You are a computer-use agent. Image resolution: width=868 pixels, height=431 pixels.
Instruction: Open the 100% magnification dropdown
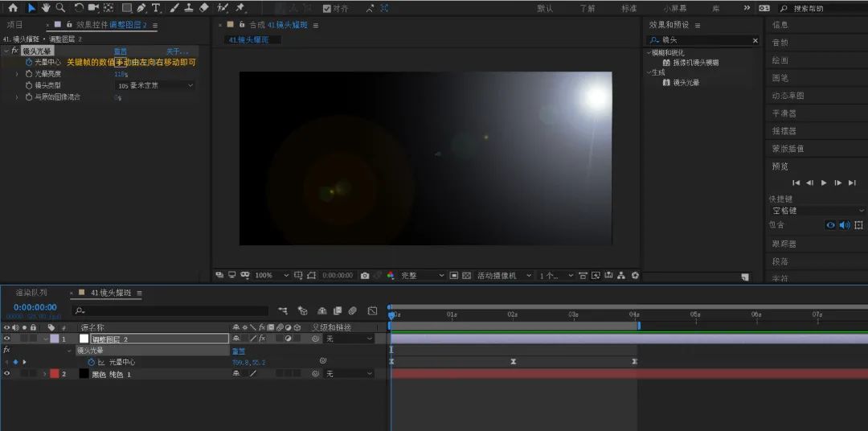[272, 275]
